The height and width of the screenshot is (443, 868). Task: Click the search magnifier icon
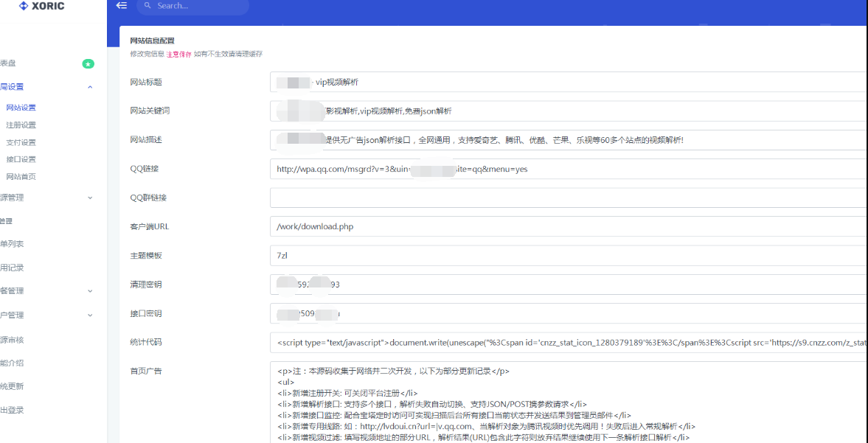coord(147,6)
